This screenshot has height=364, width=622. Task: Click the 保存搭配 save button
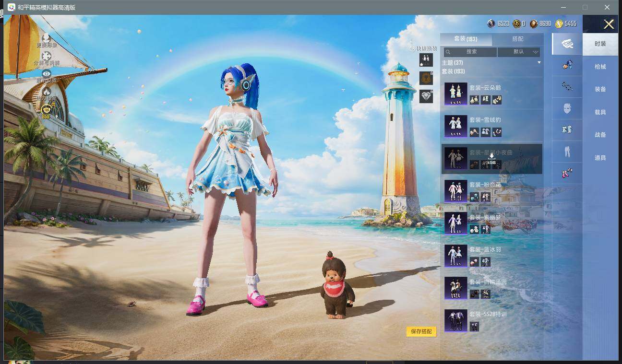421,331
